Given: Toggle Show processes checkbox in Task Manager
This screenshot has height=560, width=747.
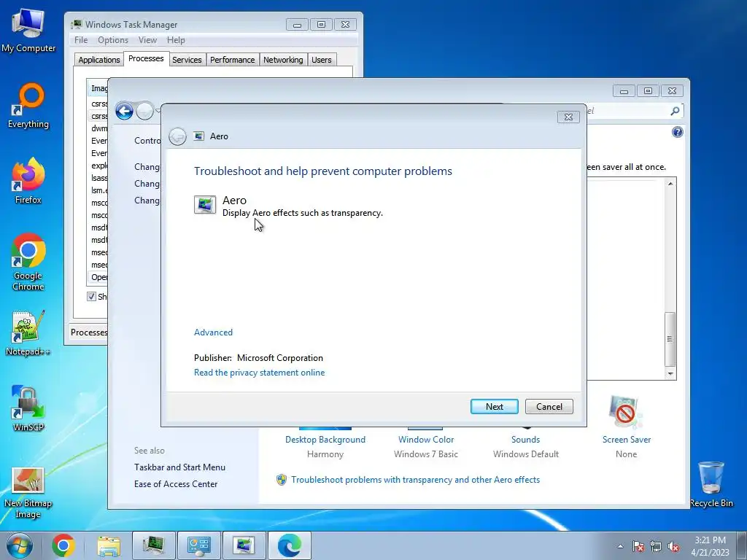Looking at the screenshot, I should click(x=91, y=296).
